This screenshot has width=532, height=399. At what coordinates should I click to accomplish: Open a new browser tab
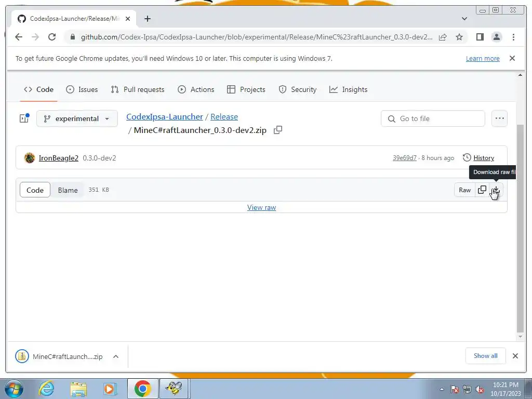147,19
